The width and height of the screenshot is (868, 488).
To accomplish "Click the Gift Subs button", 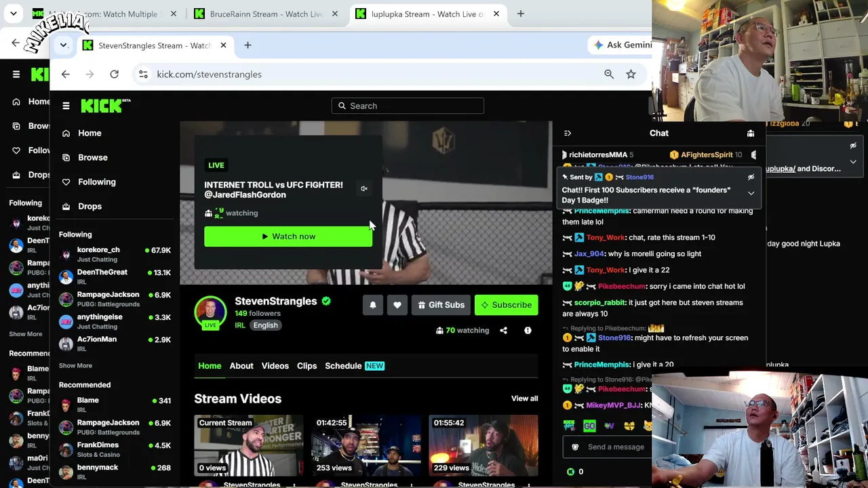I will [x=441, y=305].
